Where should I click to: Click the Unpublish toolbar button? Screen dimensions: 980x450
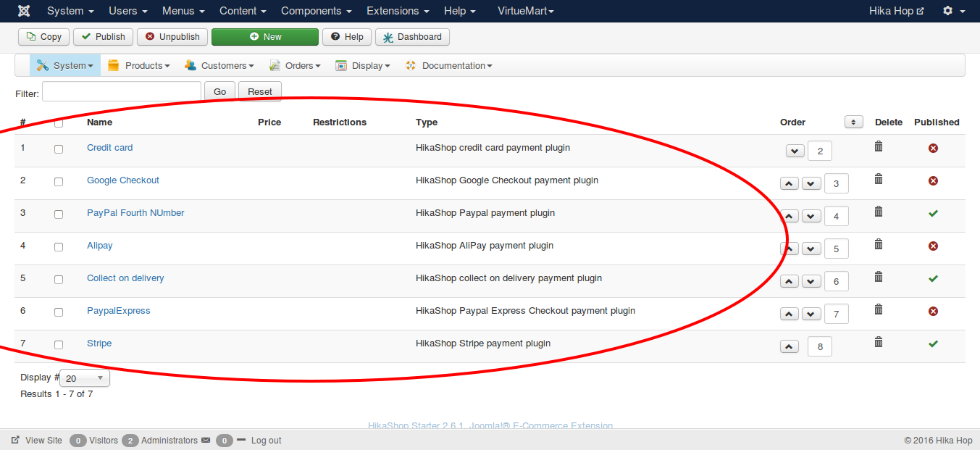coord(172,37)
